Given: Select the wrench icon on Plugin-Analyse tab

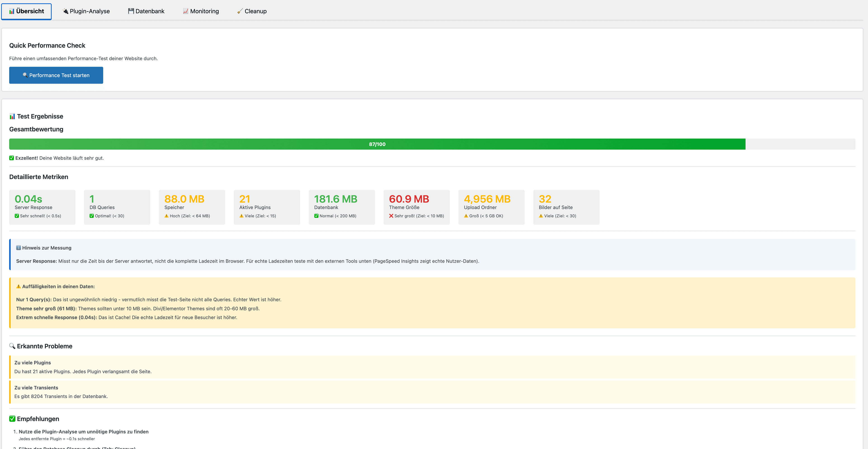Looking at the screenshot, I should pos(65,11).
